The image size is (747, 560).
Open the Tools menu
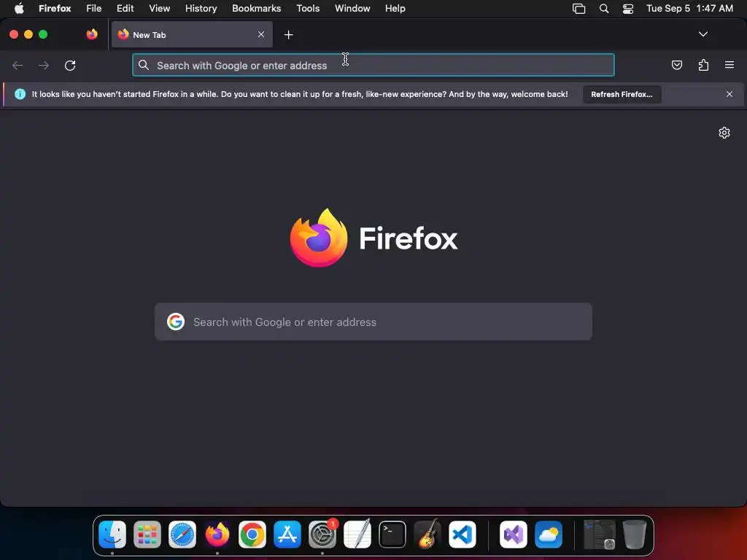tap(308, 9)
